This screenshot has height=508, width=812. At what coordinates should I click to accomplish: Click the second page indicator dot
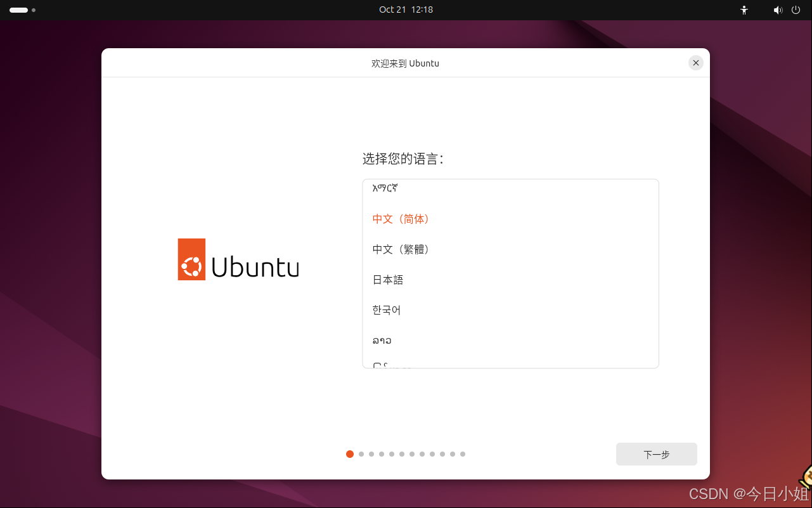coord(361,454)
